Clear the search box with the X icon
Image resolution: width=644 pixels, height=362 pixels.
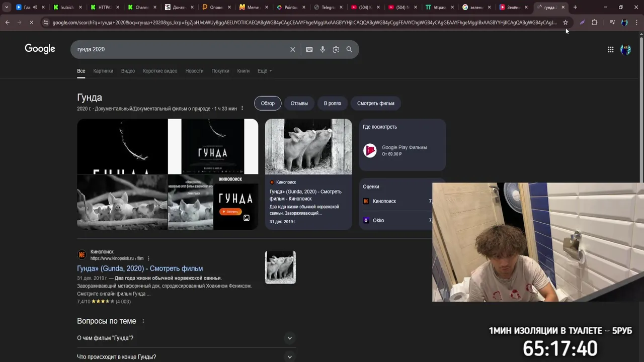tap(292, 49)
